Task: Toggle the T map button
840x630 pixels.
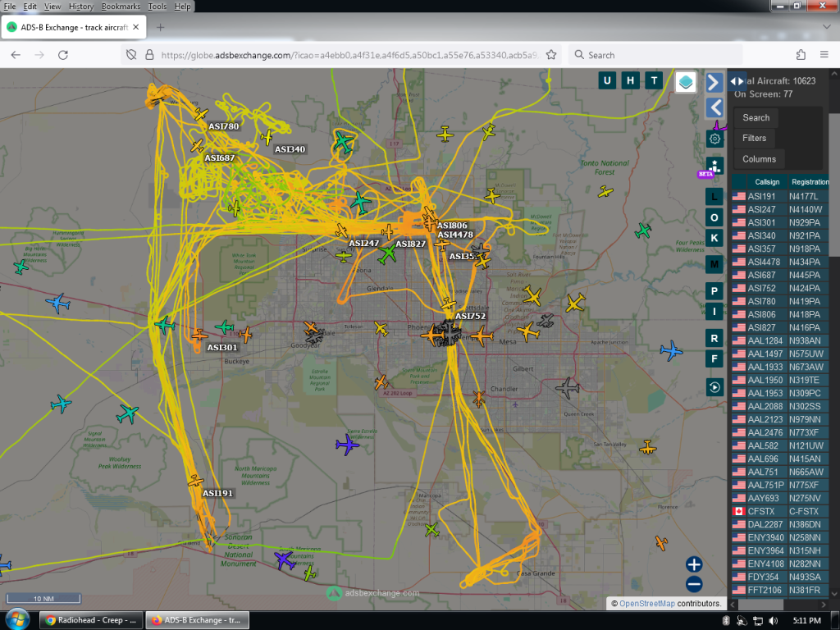Action: [654, 81]
